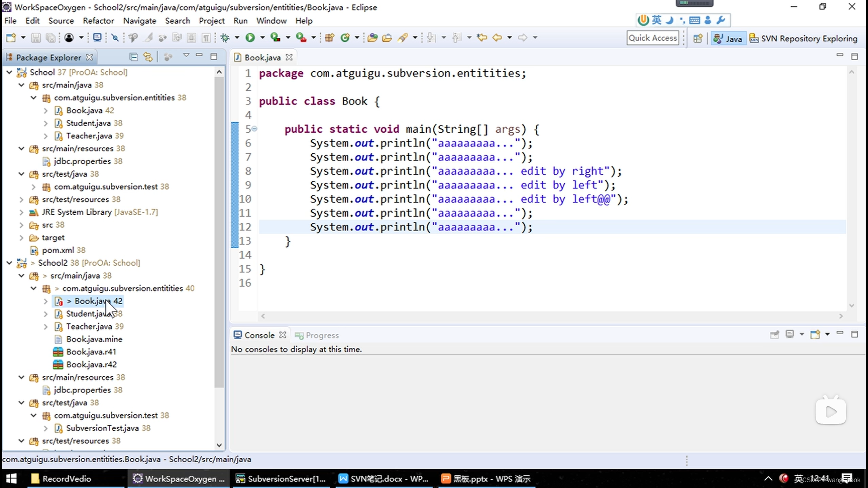Click the New Java Package icon
Viewport: 868px width, 488px height.
[330, 38]
